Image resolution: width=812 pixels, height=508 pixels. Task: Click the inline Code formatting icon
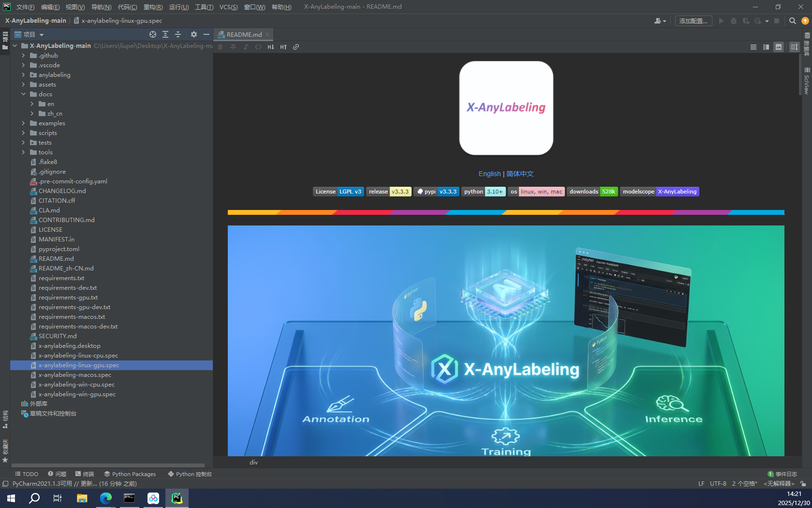click(x=258, y=47)
